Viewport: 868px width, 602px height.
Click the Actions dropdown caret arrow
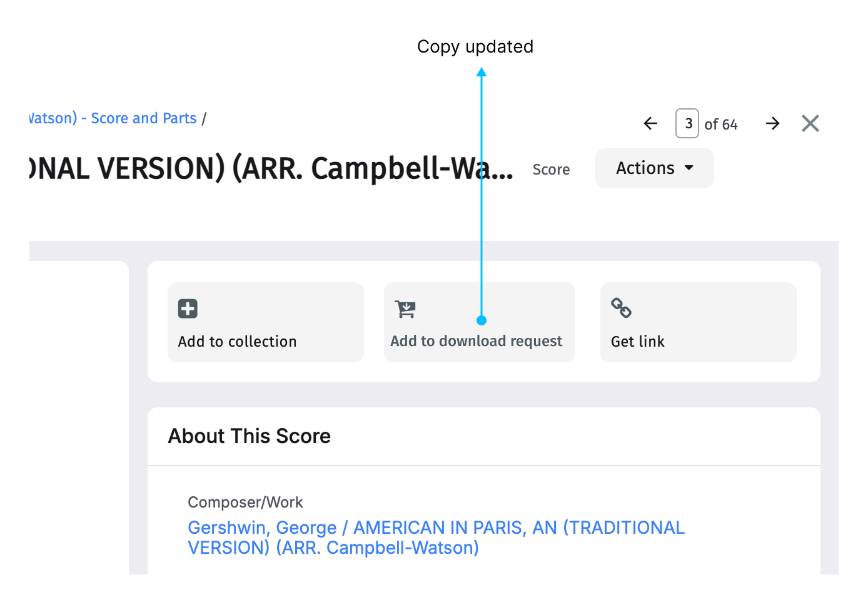pyautogui.click(x=689, y=168)
